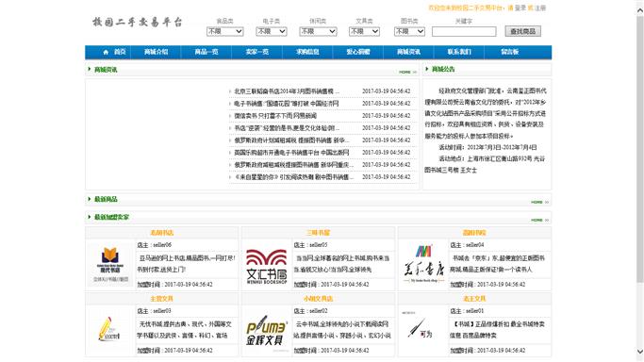Expand the 食品类 category dropdown
Screen dimensions: 644x362
tap(225, 32)
